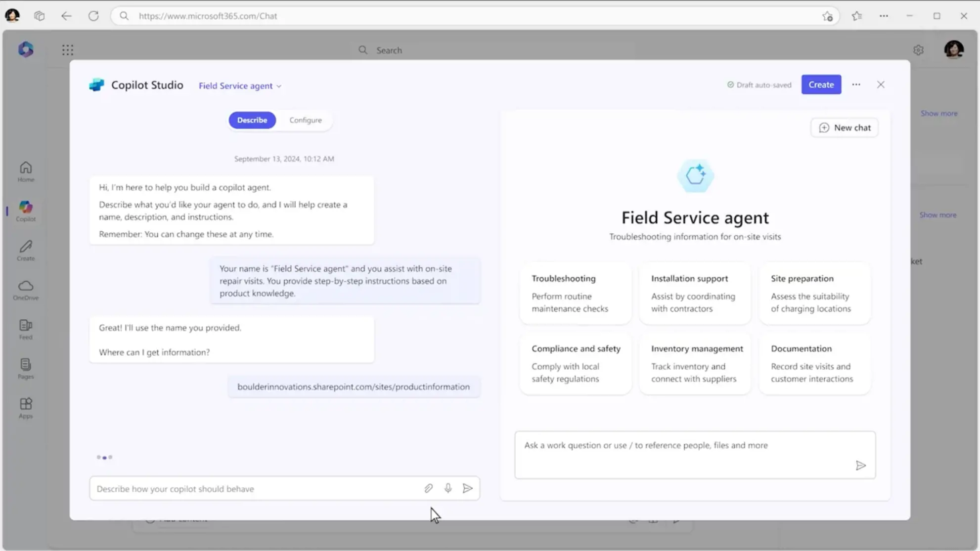This screenshot has height=551, width=980.
Task: Click the Create pencil sidebar icon
Action: [26, 251]
